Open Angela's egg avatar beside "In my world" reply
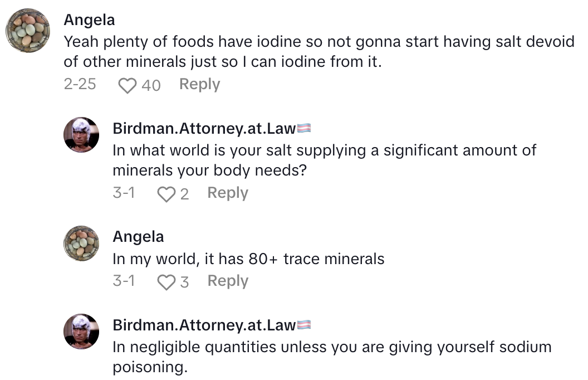Viewport: 588px width, 380px height. pyautogui.click(x=81, y=243)
